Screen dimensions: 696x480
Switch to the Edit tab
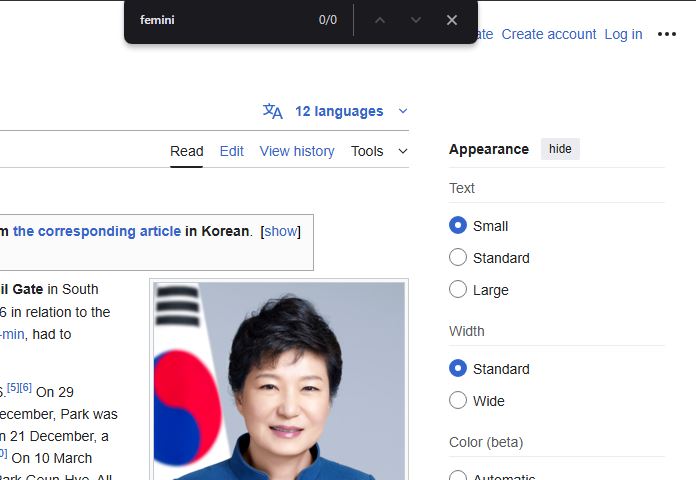232,151
